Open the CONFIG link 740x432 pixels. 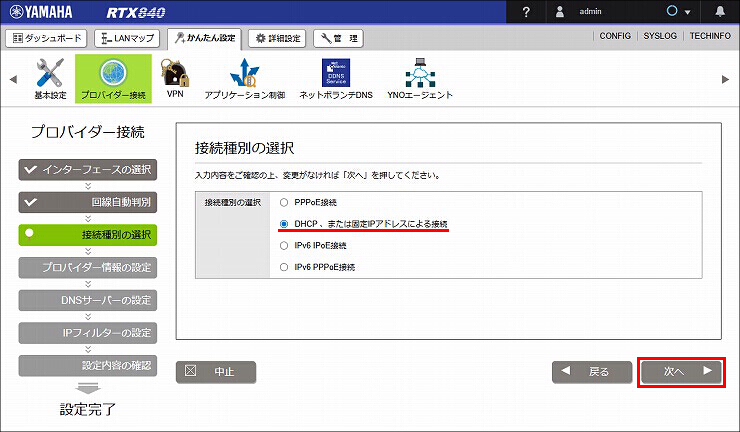pos(615,36)
